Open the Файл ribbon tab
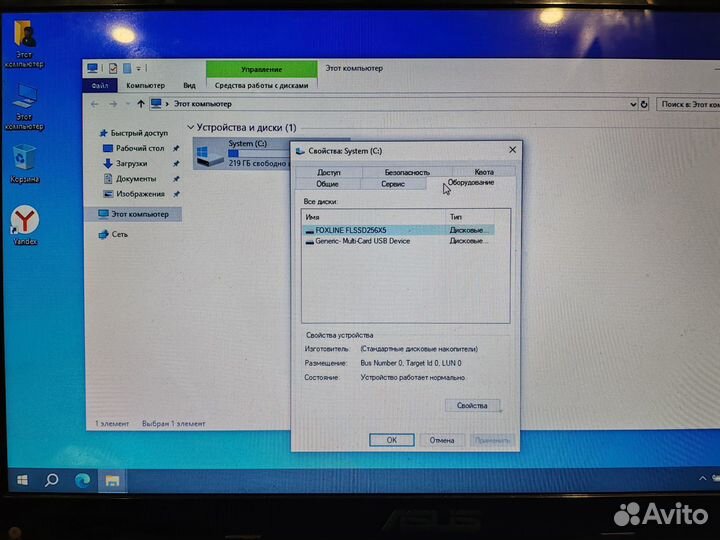This screenshot has height=540, width=720. tap(100, 85)
